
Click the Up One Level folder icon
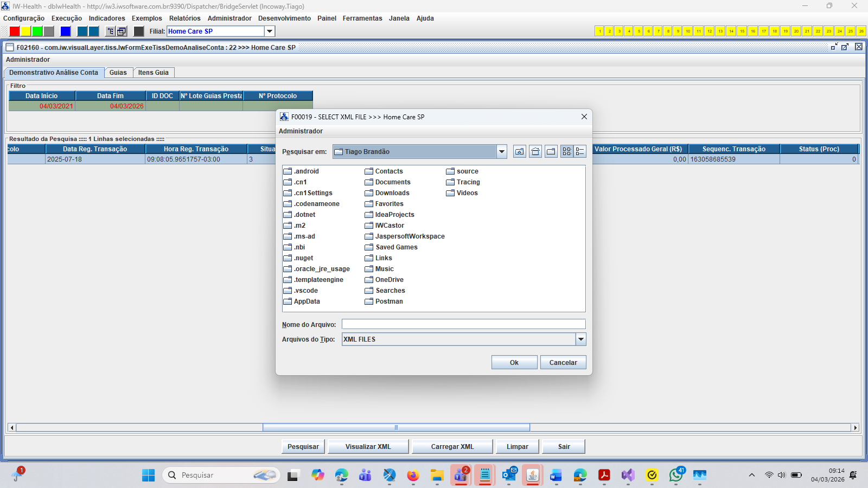519,152
